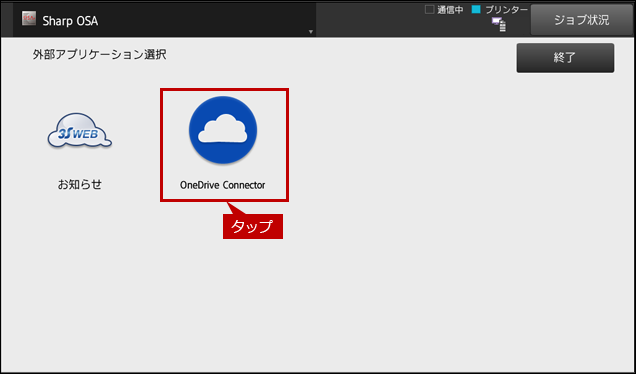This screenshot has width=636, height=374.
Task: Tap the OneDrive Connector text label
Action: pos(223,185)
